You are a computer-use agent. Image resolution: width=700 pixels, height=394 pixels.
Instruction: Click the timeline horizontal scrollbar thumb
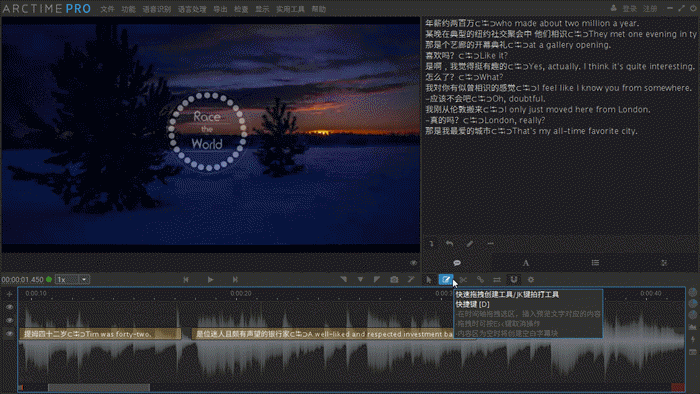pos(99,388)
